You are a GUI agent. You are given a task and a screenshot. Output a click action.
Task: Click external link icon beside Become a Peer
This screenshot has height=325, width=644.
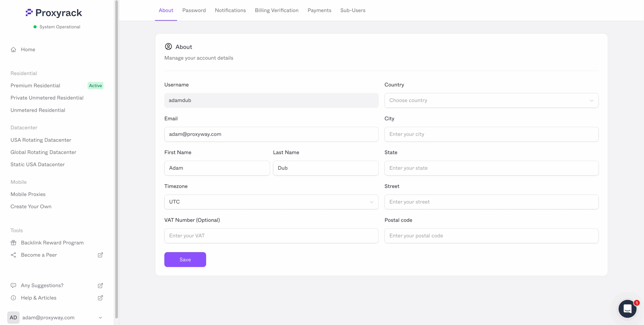click(x=100, y=255)
